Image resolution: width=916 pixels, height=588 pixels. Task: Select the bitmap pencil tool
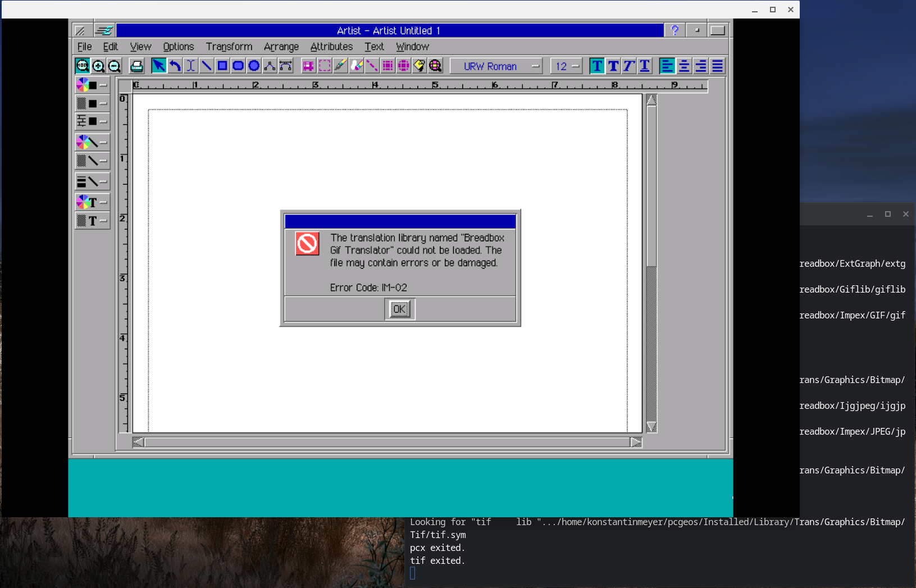340,66
